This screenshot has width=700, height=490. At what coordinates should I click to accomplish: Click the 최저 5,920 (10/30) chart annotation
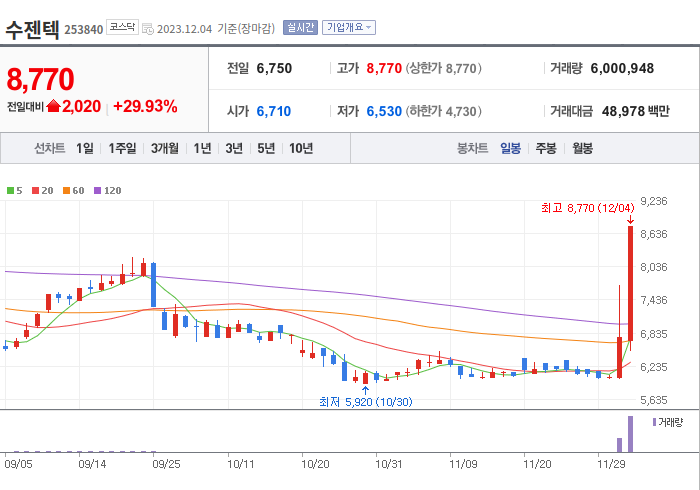click(366, 402)
